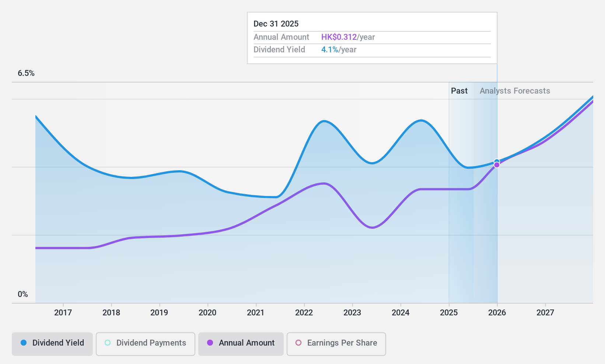Screen dimensions: 605x364
Task: Click the 2017 axis label
Action: tap(63, 313)
